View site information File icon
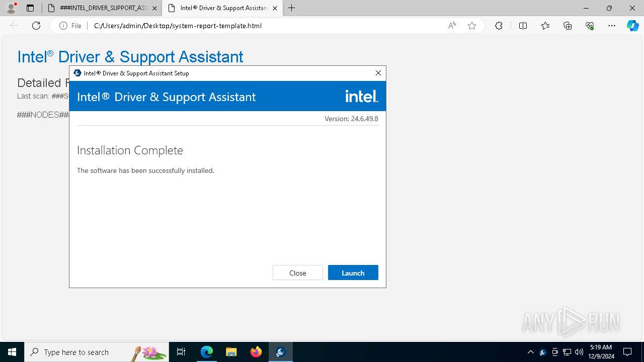The width and height of the screenshot is (644, 362). pyautogui.click(x=70, y=26)
